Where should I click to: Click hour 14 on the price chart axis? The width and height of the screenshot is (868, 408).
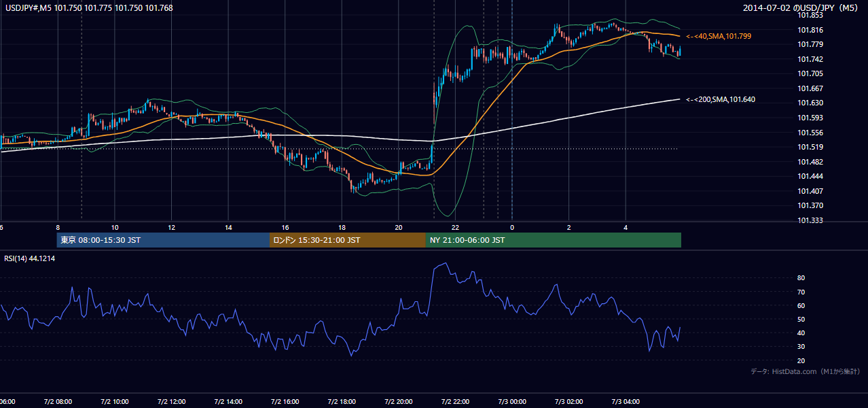[x=228, y=228]
